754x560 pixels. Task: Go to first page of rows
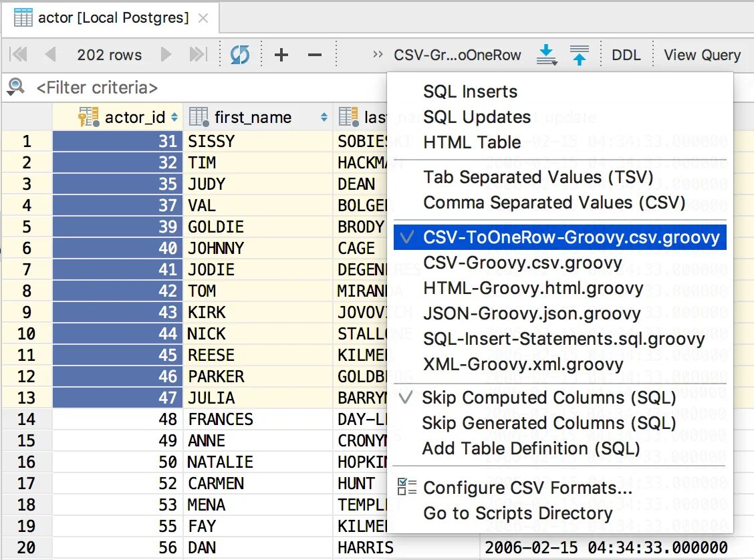coord(19,55)
